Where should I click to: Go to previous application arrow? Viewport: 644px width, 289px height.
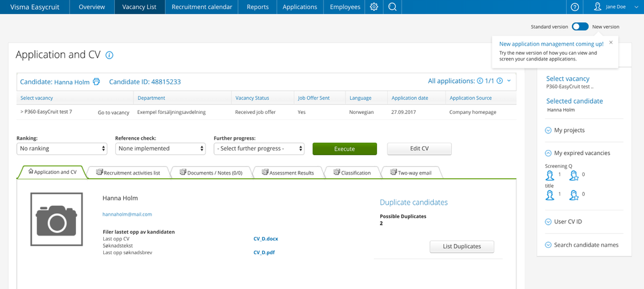480,81
